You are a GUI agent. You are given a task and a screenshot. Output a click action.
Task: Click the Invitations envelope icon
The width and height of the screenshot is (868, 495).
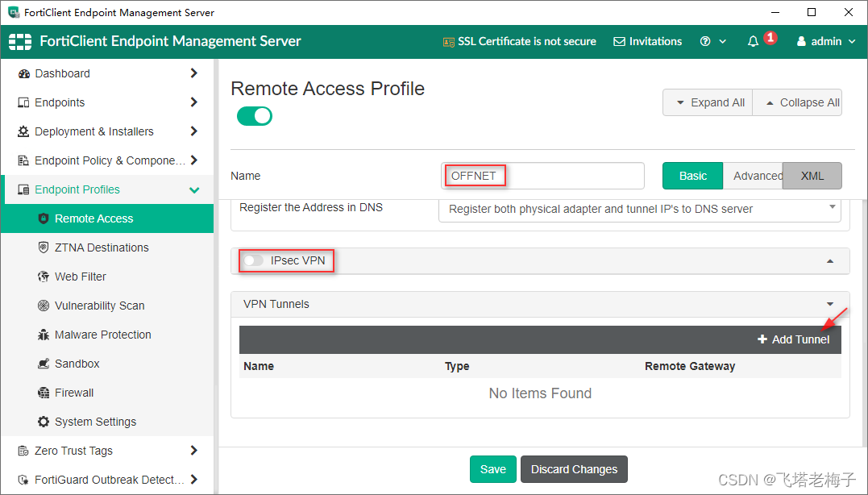[620, 42]
